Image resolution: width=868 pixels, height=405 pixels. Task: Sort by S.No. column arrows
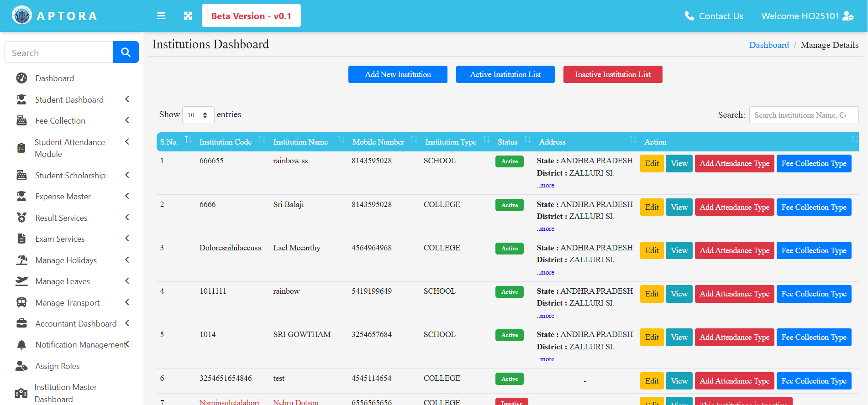click(188, 139)
